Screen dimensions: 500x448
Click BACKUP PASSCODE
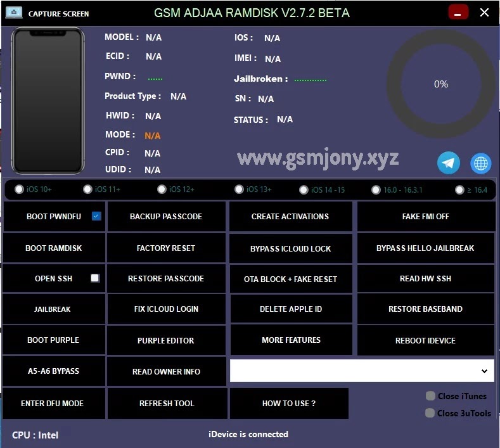click(x=166, y=217)
